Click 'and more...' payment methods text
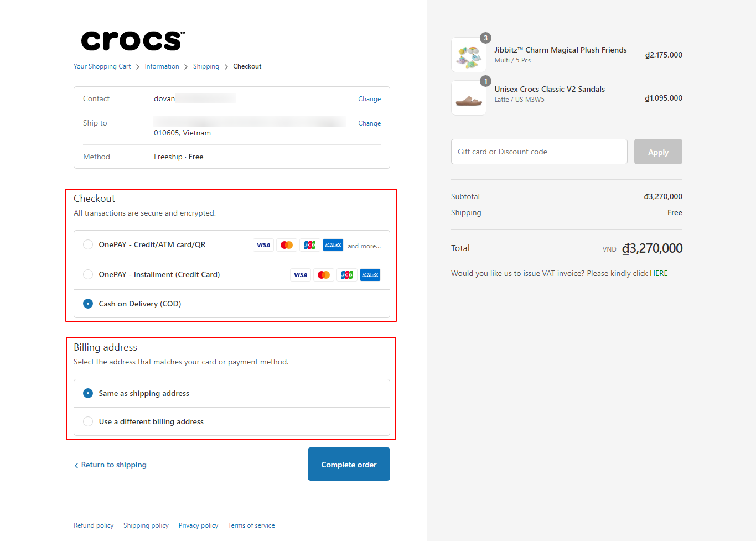Image resolution: width=756 pixels, height=542 pixels. pos(364,246)
